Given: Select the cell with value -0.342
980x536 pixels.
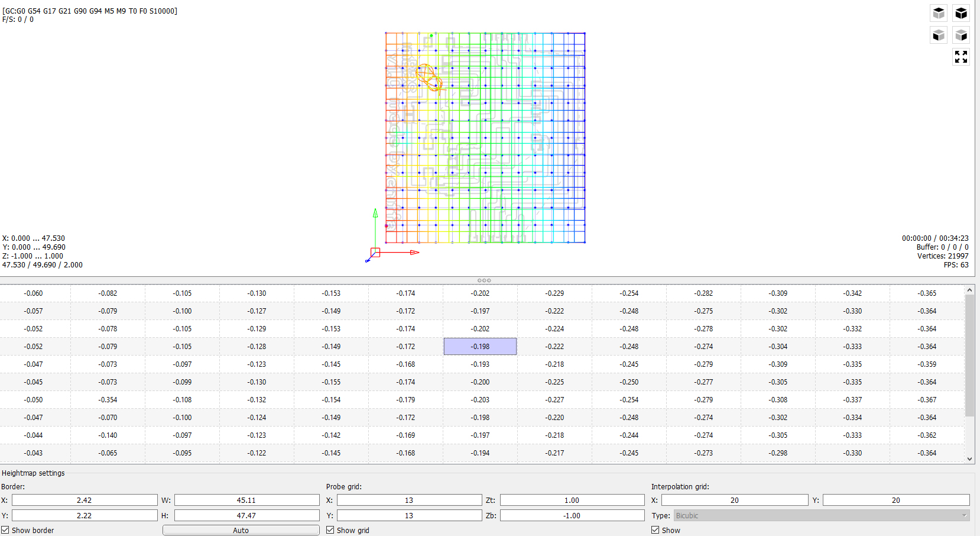Looking at the screenshot, I should [x=852, y=293].
